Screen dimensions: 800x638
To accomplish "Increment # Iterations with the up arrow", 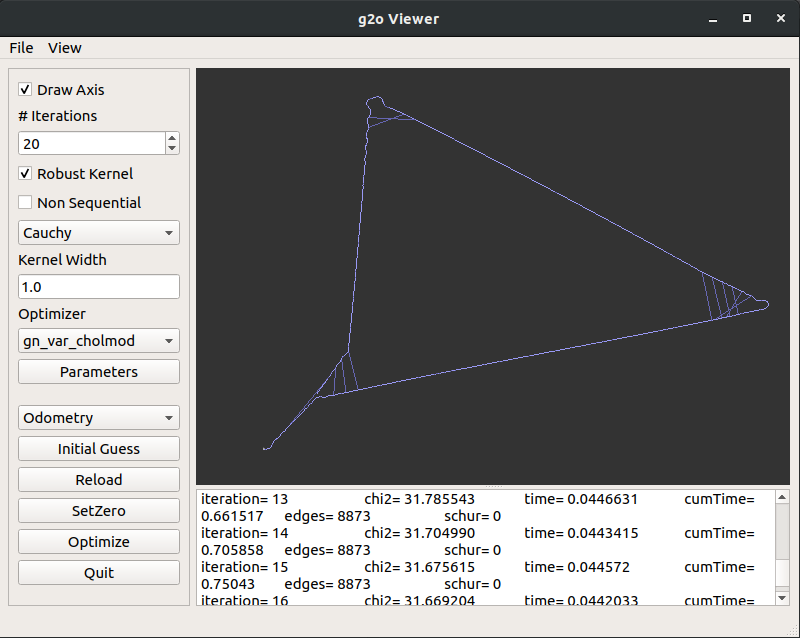I will tap(171, 138).
